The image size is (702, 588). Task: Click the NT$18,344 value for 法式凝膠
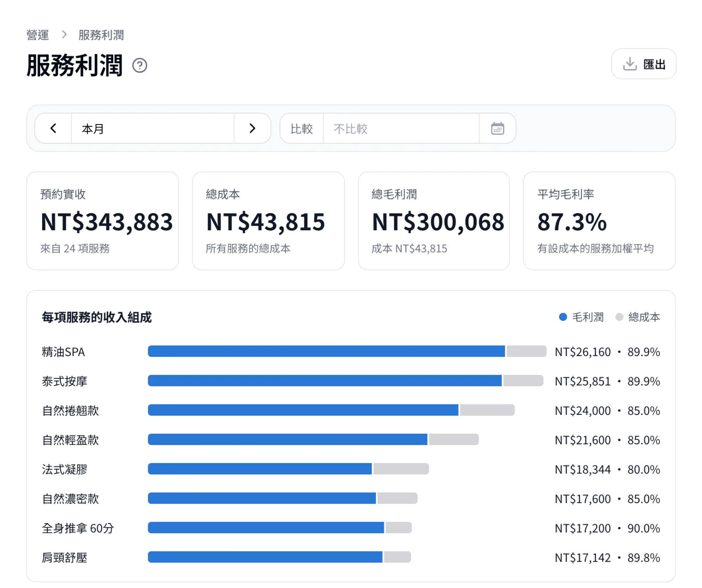[583, 470]
